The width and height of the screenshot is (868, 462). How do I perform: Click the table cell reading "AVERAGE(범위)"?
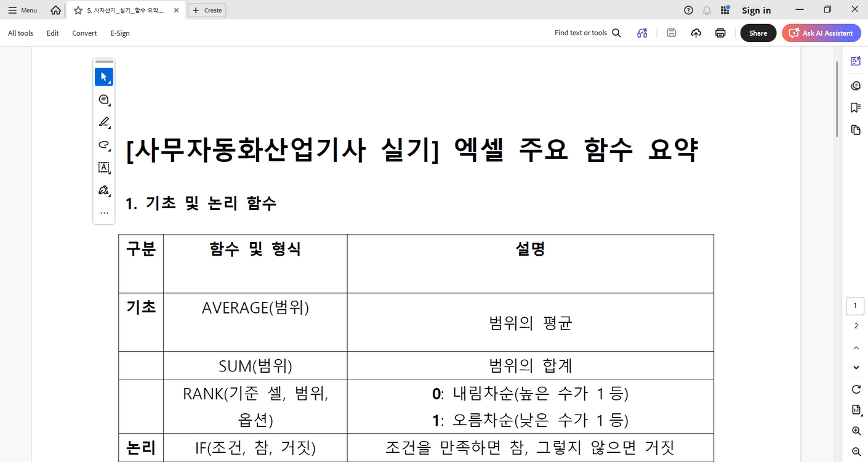coord(255,322)
